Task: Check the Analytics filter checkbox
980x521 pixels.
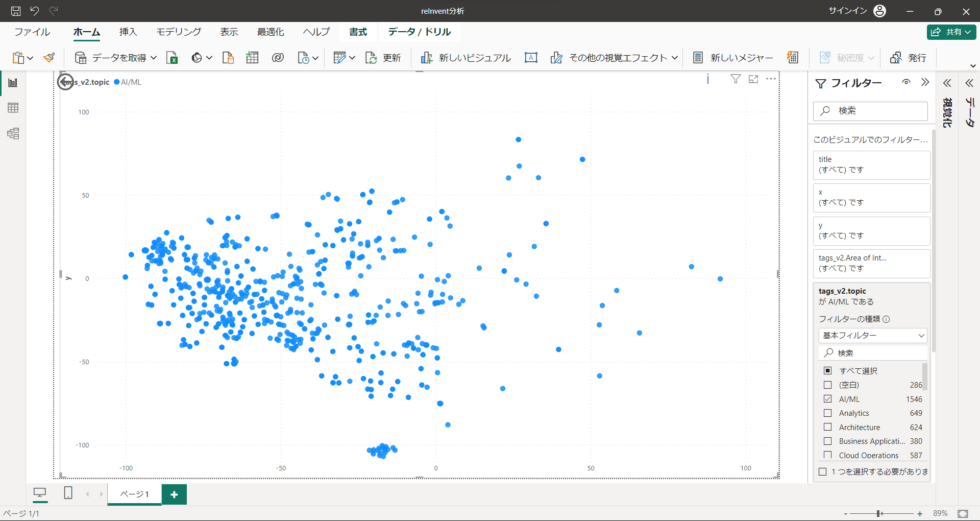Action: click(x=828, y=413)
